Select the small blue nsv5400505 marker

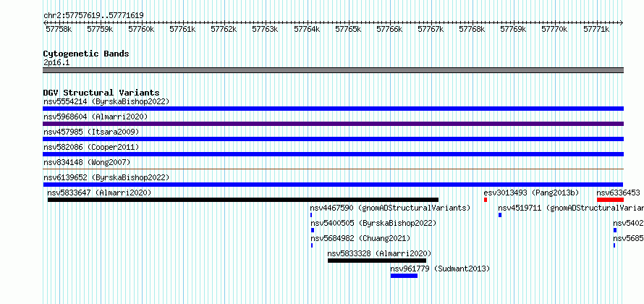pyautogui.click(x=312, y=230)
